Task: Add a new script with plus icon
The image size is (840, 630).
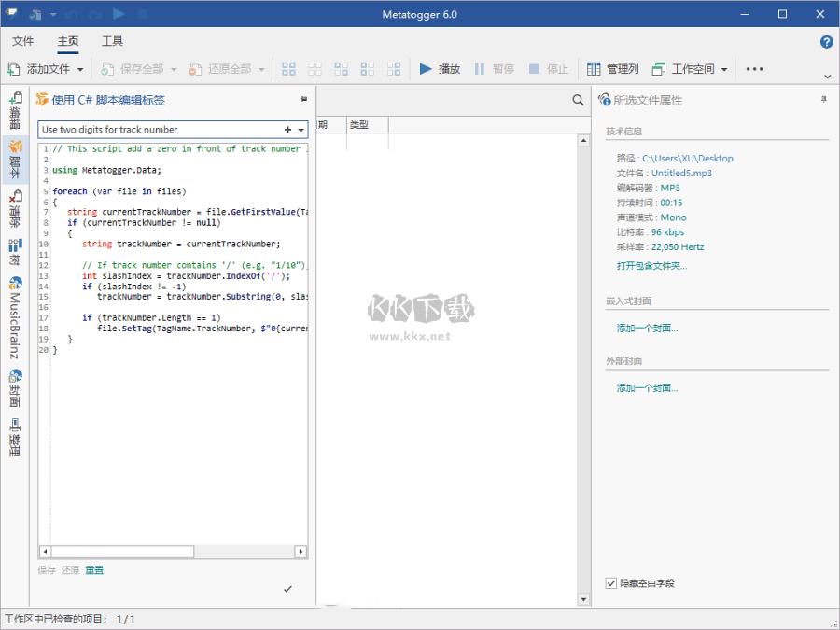Action: coord(287,130)
